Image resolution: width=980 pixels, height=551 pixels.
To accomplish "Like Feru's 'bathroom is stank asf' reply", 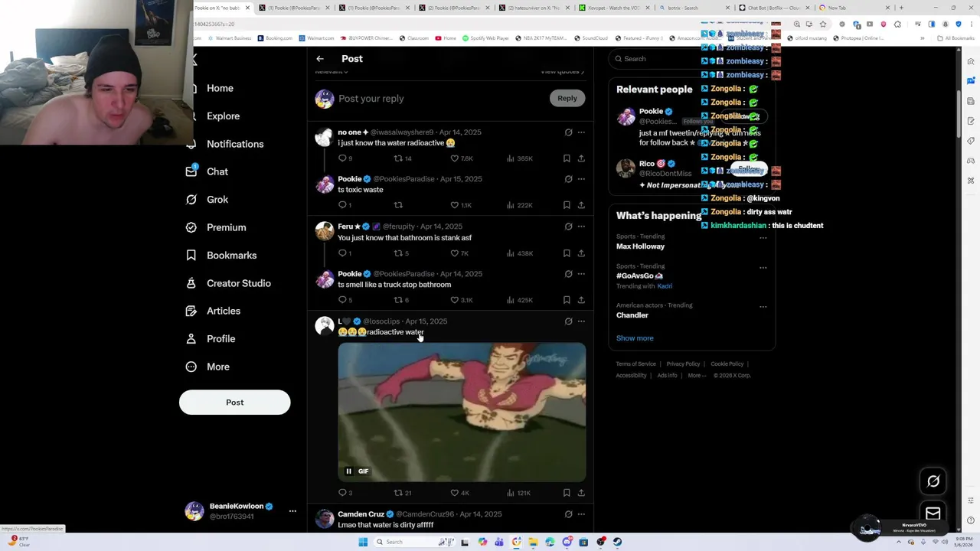I will (459, 253).
